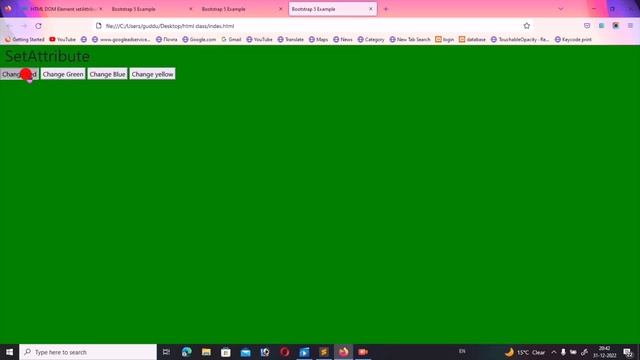Open the News bookmark
640x360 pixels.
342,40
